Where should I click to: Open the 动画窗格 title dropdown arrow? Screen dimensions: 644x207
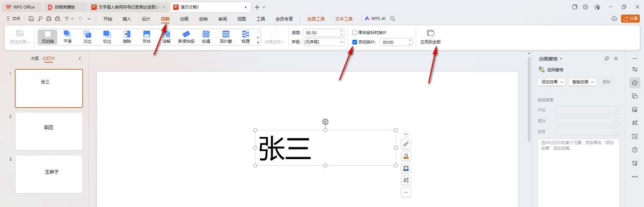pos(561,58)
